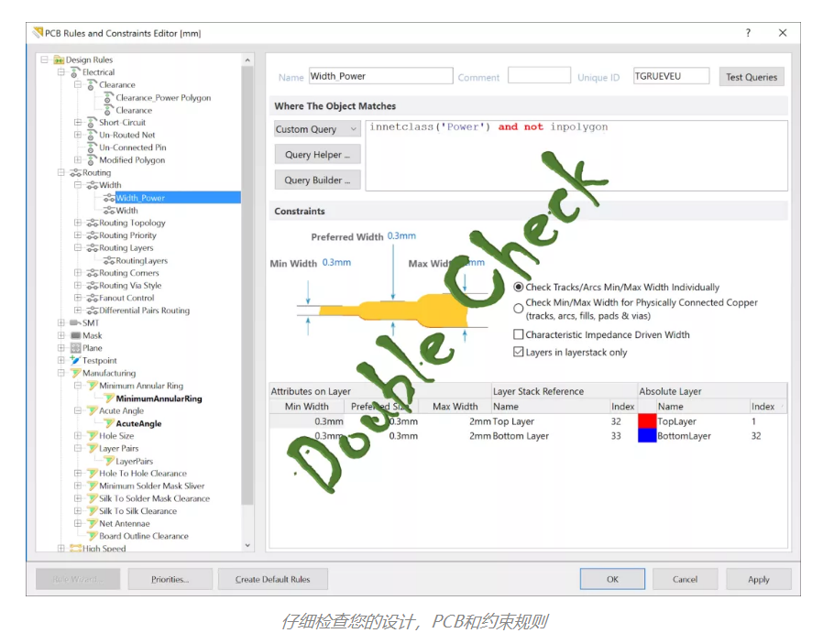Click the help question mark icon
Viewport: 834px width, 644px height.
coord(748,33)
